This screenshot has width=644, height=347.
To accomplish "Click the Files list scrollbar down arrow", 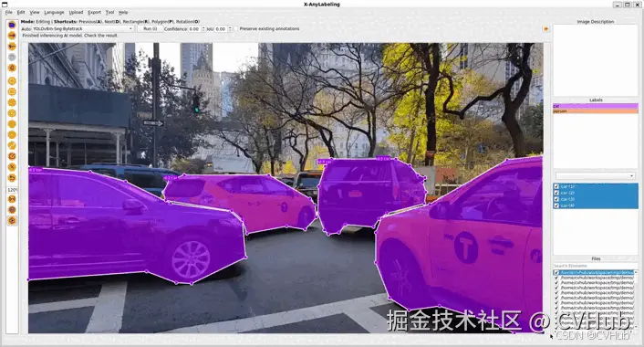I will (636, 327).
